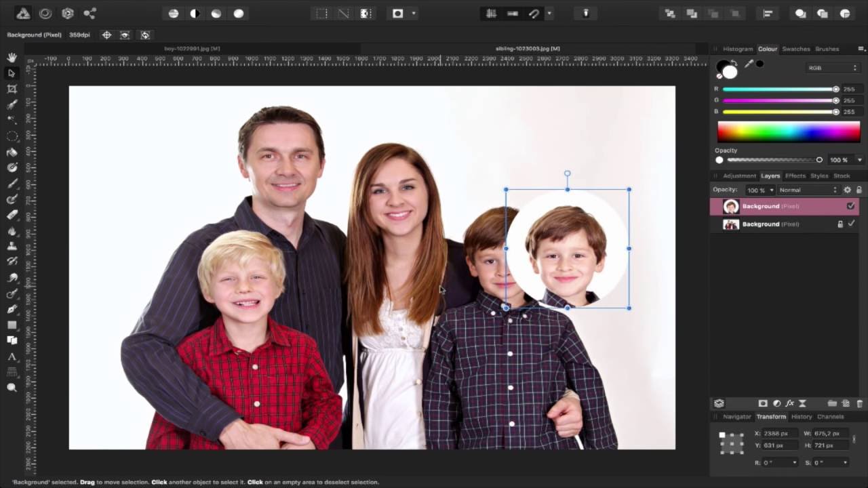Open the Export persona
Screen dimensions: 868x488
point(90,14)
